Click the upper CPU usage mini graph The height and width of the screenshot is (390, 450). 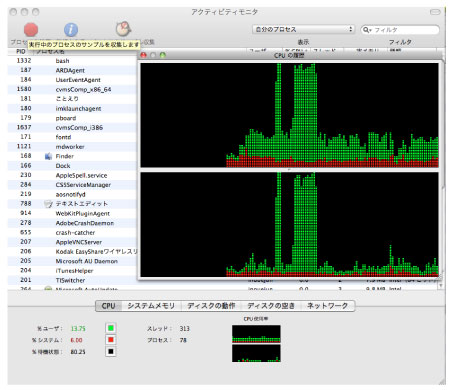[x=256, y=334]
